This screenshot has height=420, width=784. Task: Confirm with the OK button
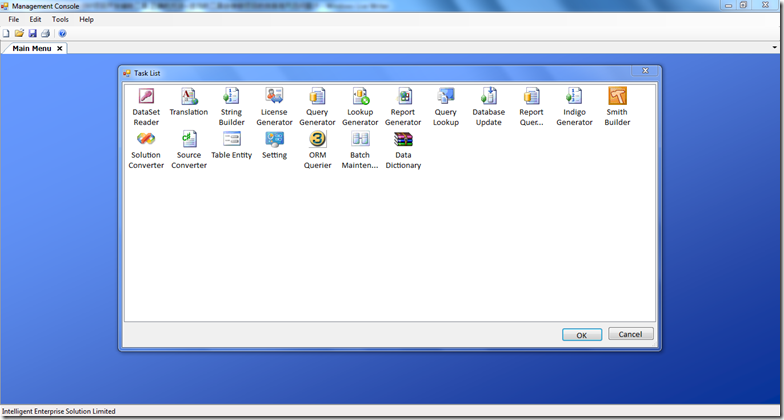(x=582, y=335)
